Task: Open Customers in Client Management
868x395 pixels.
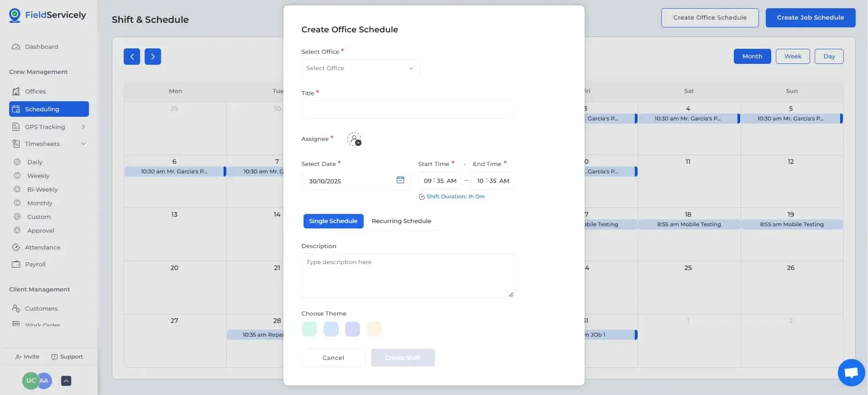Action: [x=41, y=308]
